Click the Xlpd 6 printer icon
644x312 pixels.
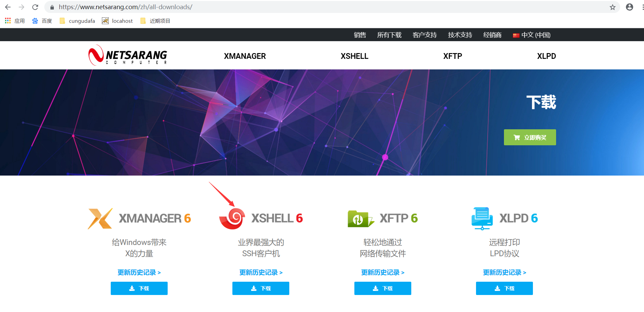pos(482,218)
